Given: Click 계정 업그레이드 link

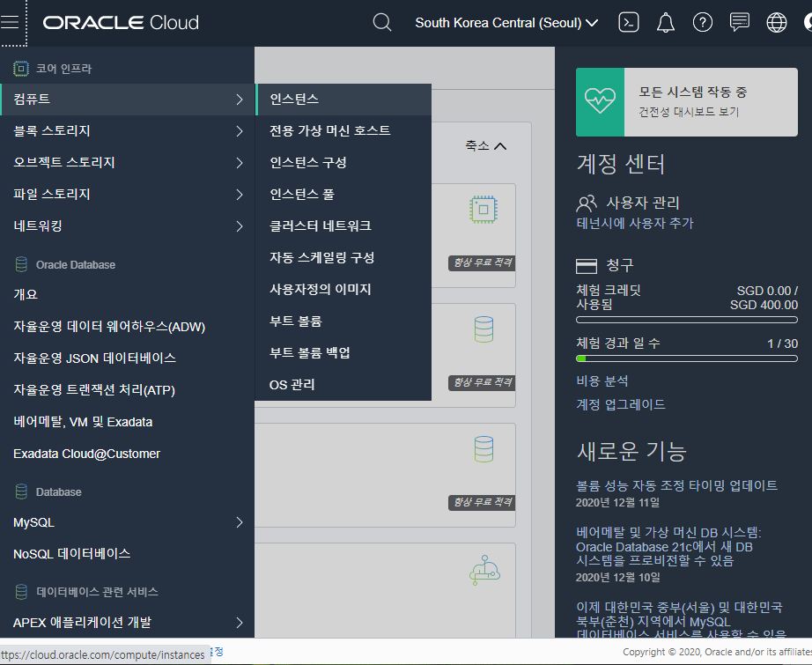Looking at the screenshot, I should coord(620,404).
